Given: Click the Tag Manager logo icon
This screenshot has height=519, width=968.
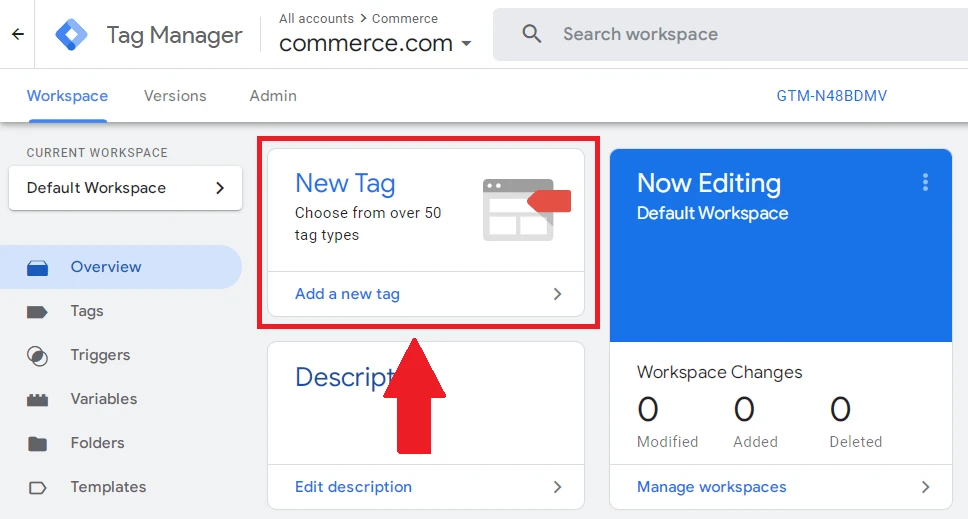Looking at the screenshot, I should click(x=71, y=35).
